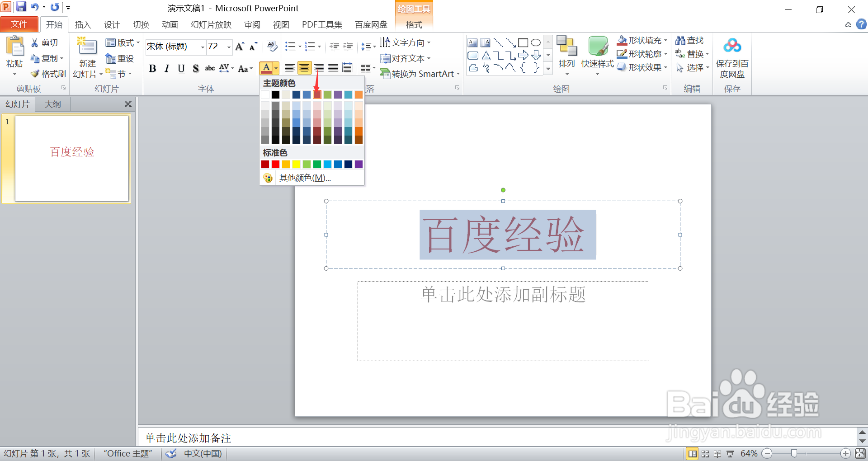868x461 pixels.
Task: Switch to Slide Sorter view icon
Action: [705, 454]
